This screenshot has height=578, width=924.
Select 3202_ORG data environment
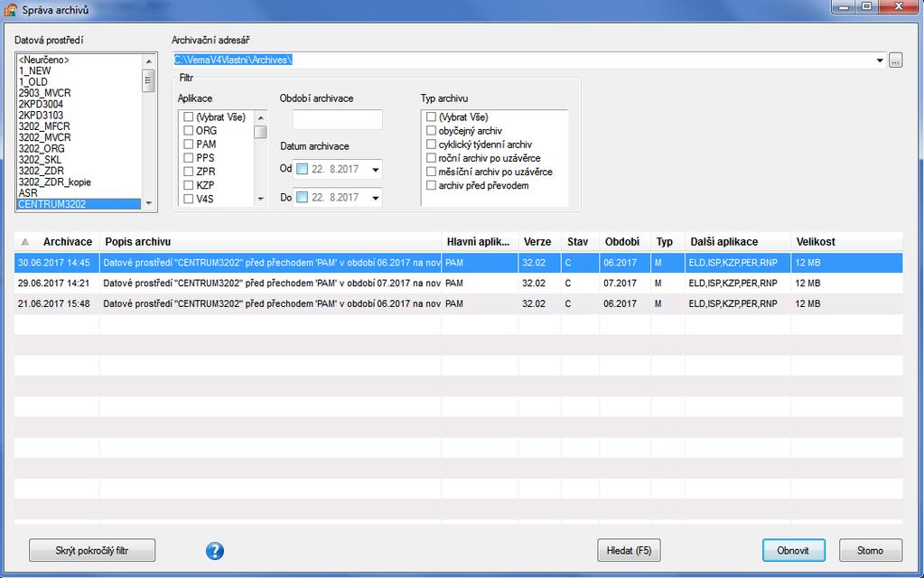coord(79,148)
